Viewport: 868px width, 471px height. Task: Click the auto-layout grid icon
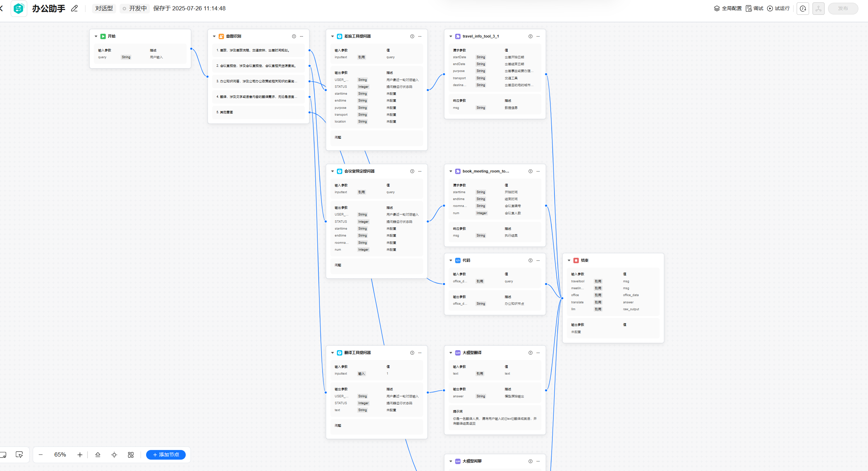click(131, 455)
